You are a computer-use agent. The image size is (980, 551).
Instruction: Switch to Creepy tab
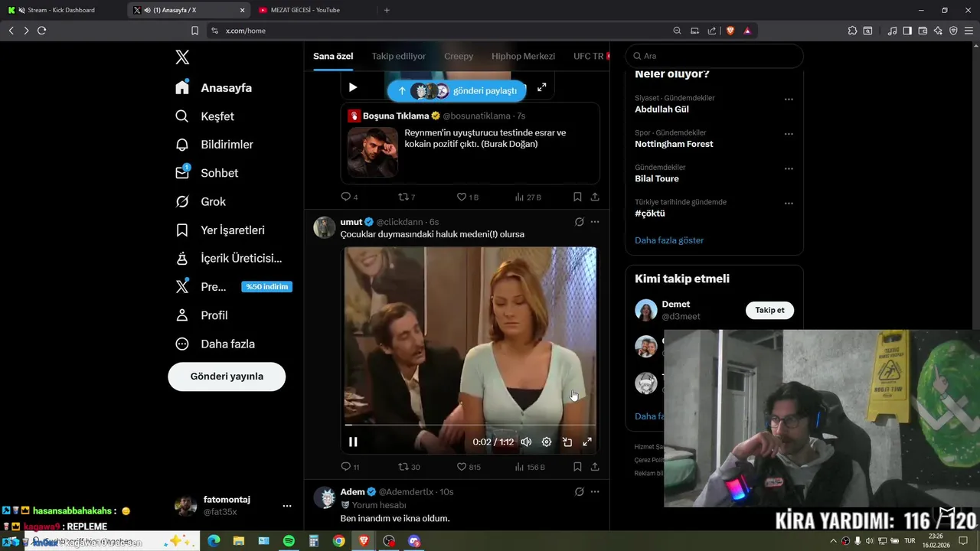[x=459, y=56]
